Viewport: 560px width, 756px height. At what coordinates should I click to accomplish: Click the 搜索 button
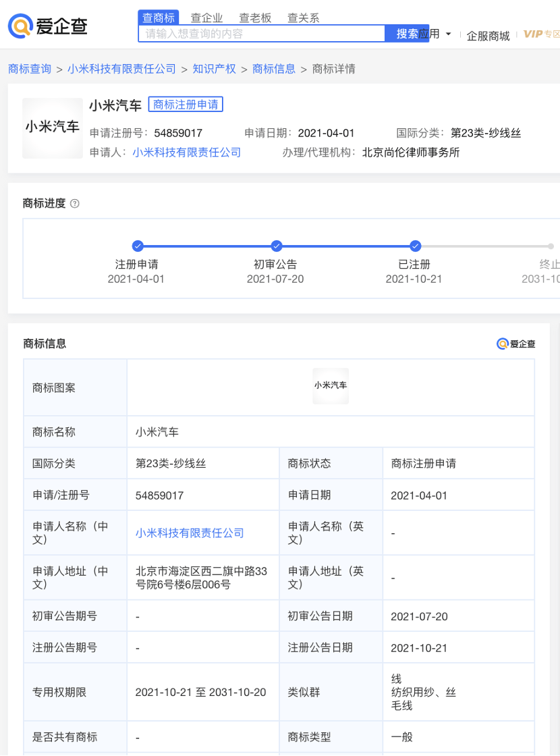tap(407, 34)
